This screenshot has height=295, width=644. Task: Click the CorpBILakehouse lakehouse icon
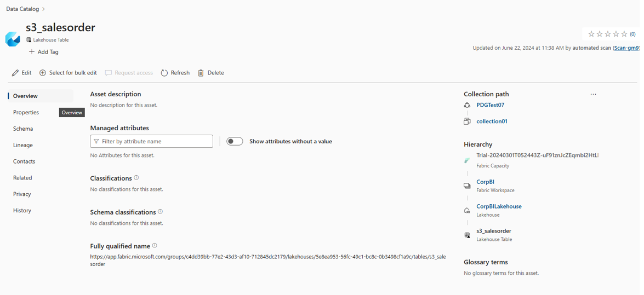coord(466,211)
